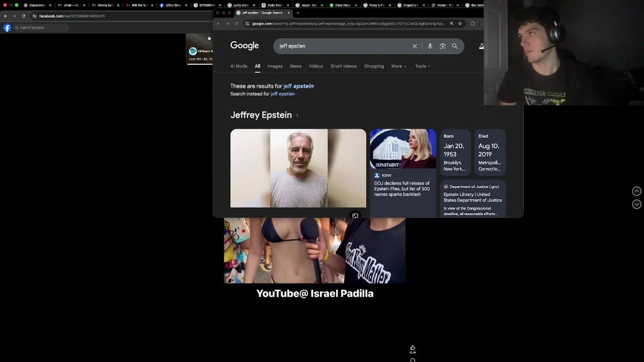
Task: Click the reel video in Facebook window
Action: pyautogui.click(x=314, y=250)
